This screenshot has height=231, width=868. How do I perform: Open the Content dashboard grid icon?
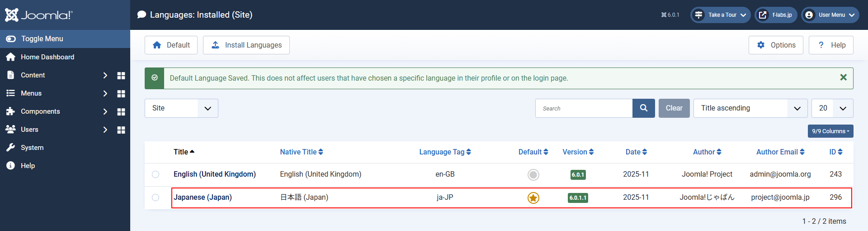tap(121, 76)
